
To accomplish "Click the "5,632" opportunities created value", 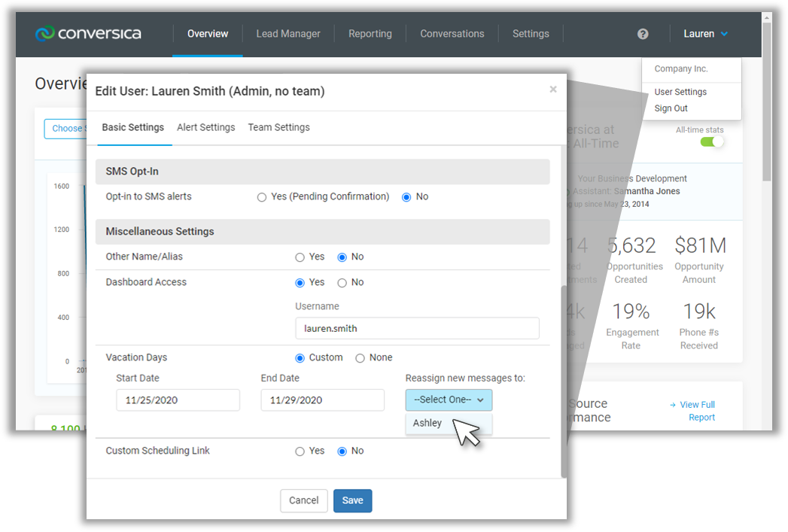I will tap(631, 245).
